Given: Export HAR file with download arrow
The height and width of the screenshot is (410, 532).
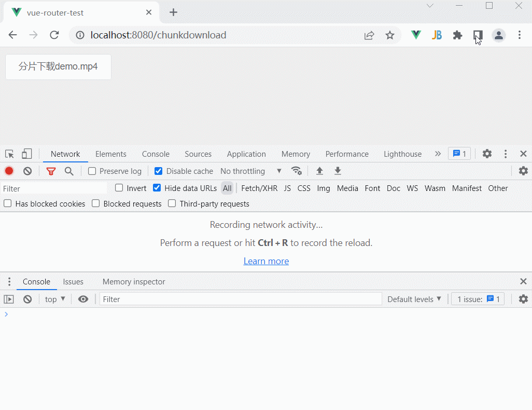Looking at the screenshot, I should tap(338, 171).
